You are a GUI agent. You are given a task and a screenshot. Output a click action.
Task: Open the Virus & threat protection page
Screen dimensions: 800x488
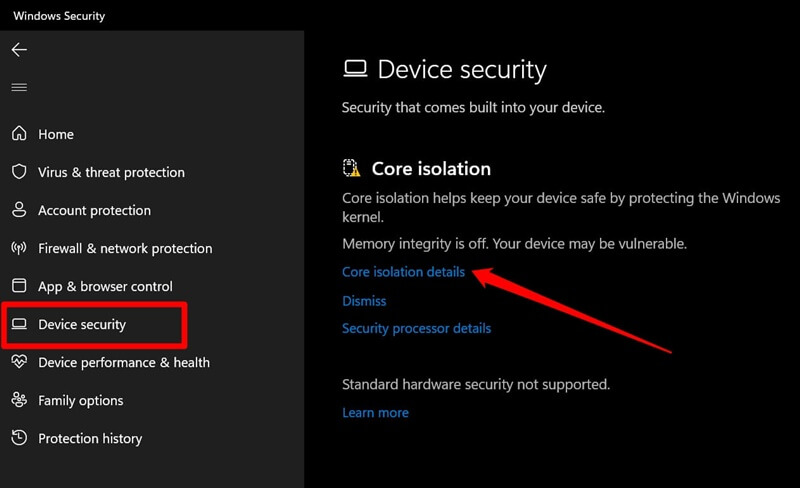click(x=111, y=172)
